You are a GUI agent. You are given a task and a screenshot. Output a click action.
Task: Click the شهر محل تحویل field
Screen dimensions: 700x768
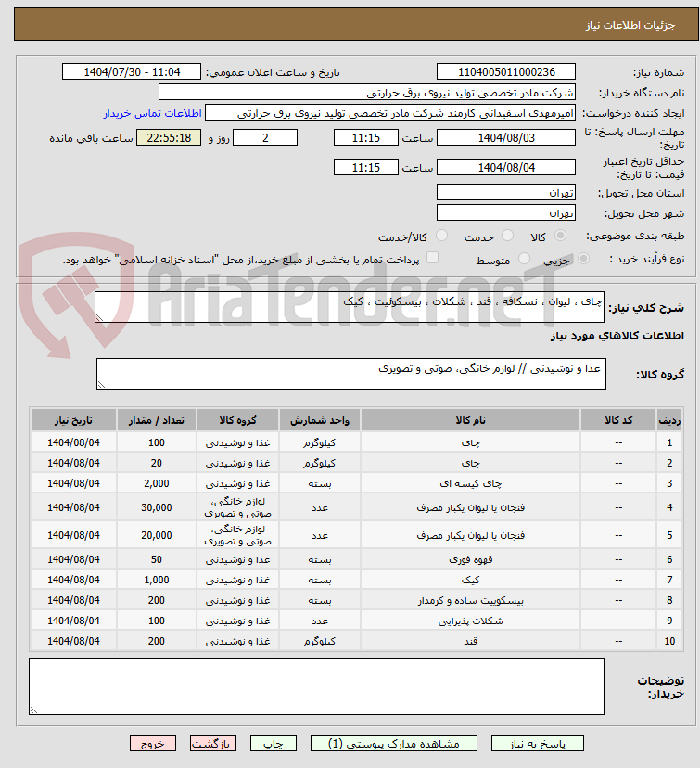[x=505, y=212]
